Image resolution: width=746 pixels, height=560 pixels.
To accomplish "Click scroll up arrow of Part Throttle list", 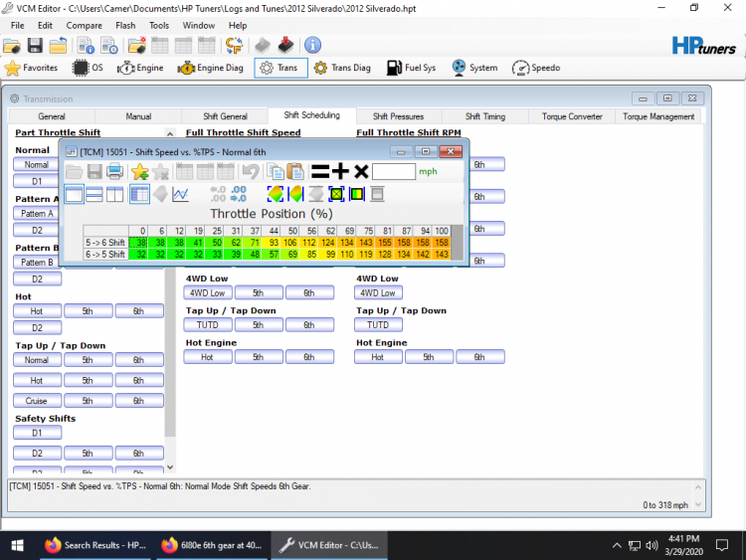I will [170, 133].
